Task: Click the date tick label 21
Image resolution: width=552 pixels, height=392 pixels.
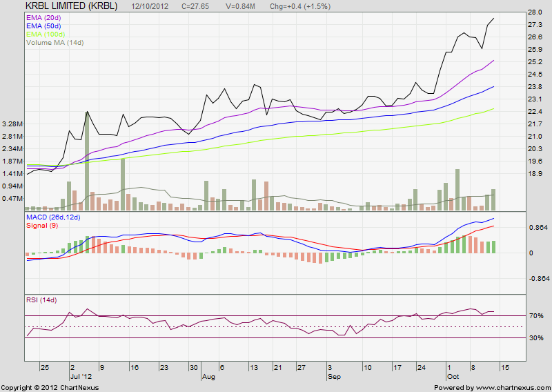Action: pos(277,368)
